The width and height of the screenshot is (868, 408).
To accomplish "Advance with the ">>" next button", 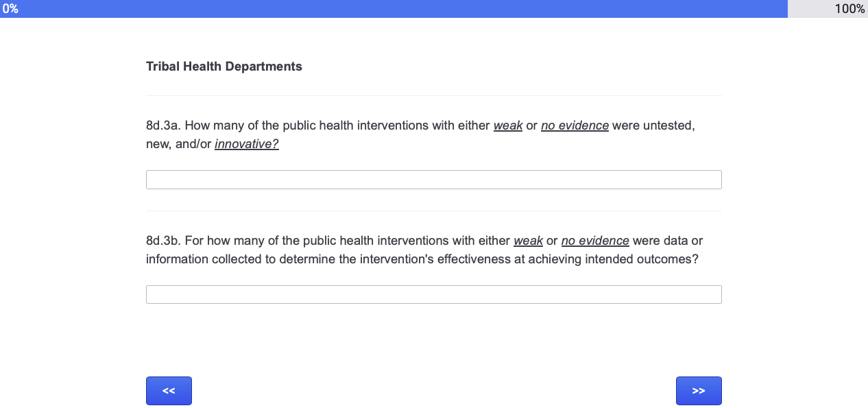I will pos(699,391).
